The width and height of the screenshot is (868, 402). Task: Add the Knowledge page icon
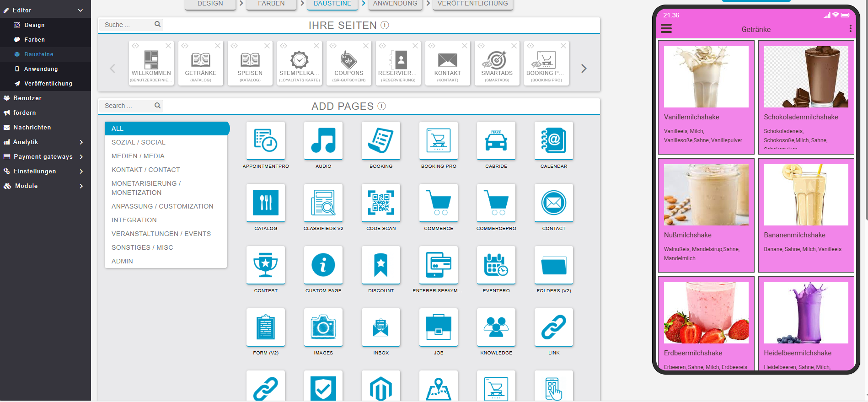[x=496, y=327]
